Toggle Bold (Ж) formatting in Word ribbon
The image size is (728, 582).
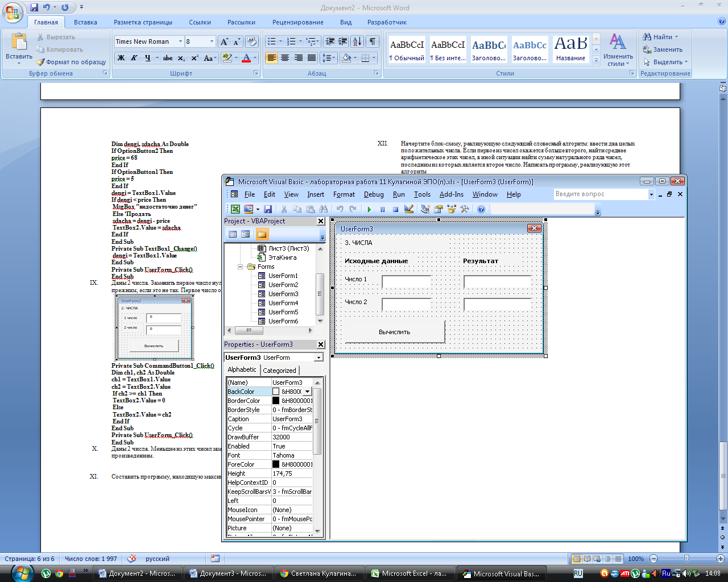click(121, 58)
